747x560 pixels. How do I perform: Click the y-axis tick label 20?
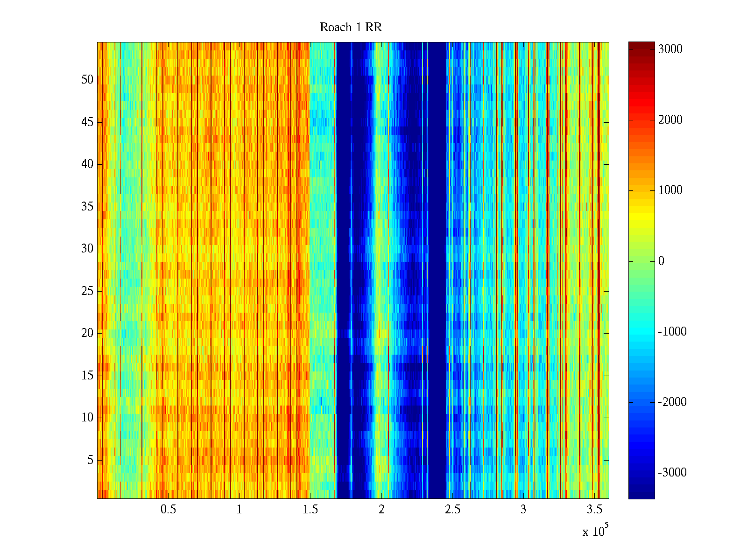[87, 333]
